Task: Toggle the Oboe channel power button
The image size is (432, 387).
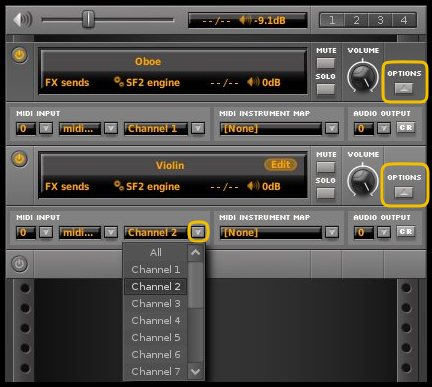Action: point(19,55)
